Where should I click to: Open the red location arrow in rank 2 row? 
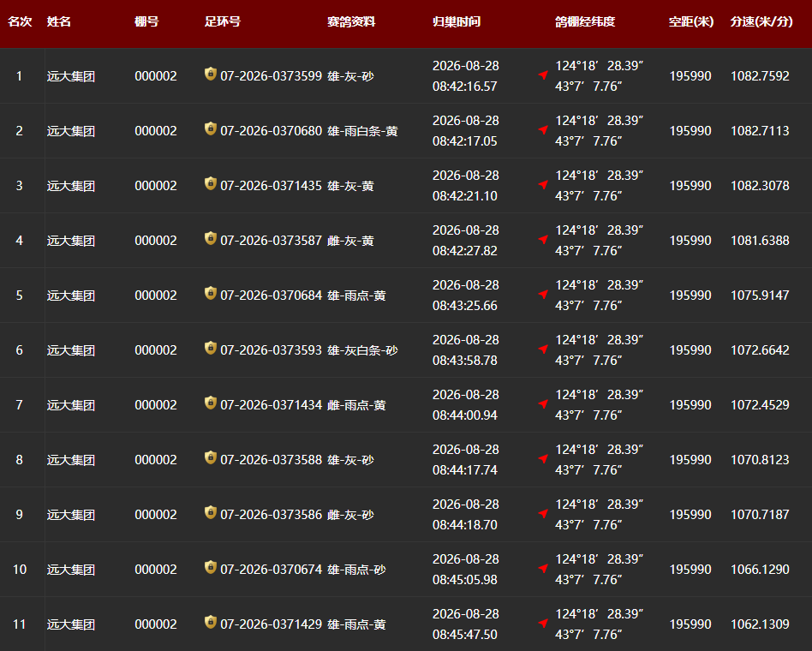543,130
